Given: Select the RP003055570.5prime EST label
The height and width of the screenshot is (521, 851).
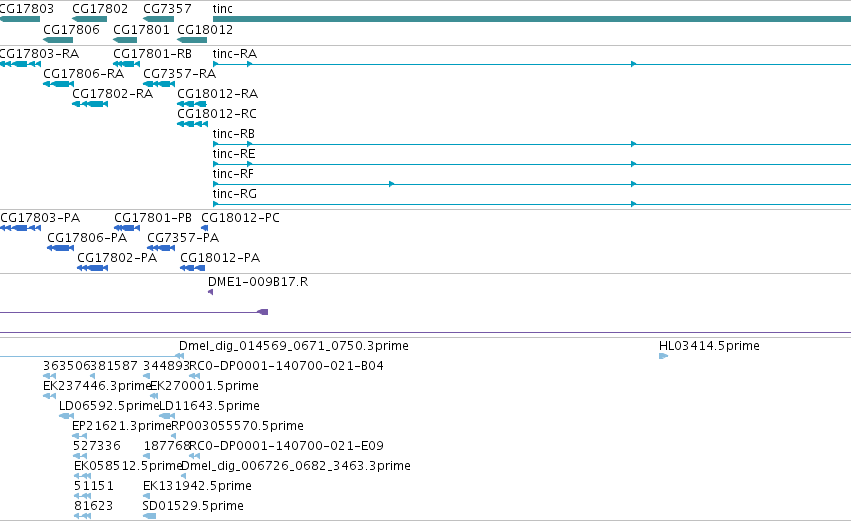Looking at the screenshot, I should click(x=238, y=426).
